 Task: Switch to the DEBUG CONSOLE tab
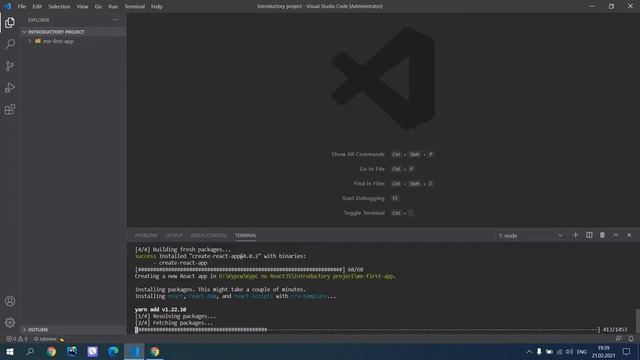(x=209, y=236)
